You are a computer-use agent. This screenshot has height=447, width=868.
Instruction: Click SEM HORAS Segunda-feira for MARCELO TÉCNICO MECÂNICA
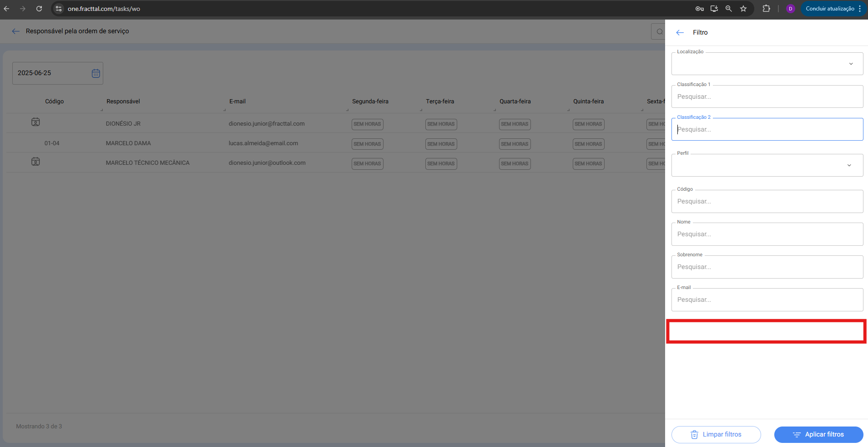(368, 164)
